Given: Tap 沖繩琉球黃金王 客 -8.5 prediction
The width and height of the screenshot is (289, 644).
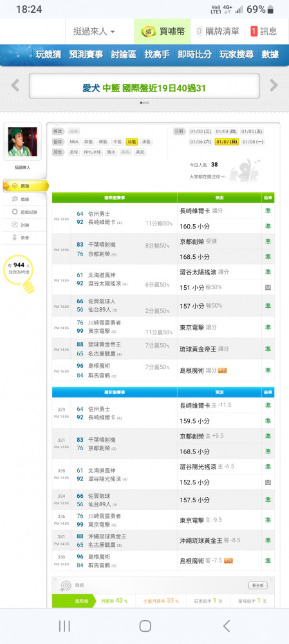Looking at the screenshot, I should 210,540.
